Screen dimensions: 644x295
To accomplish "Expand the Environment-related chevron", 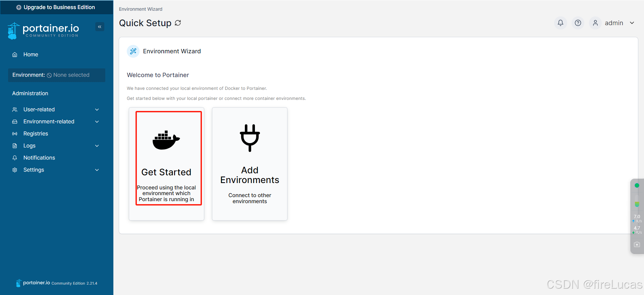I will pos(97,122).
